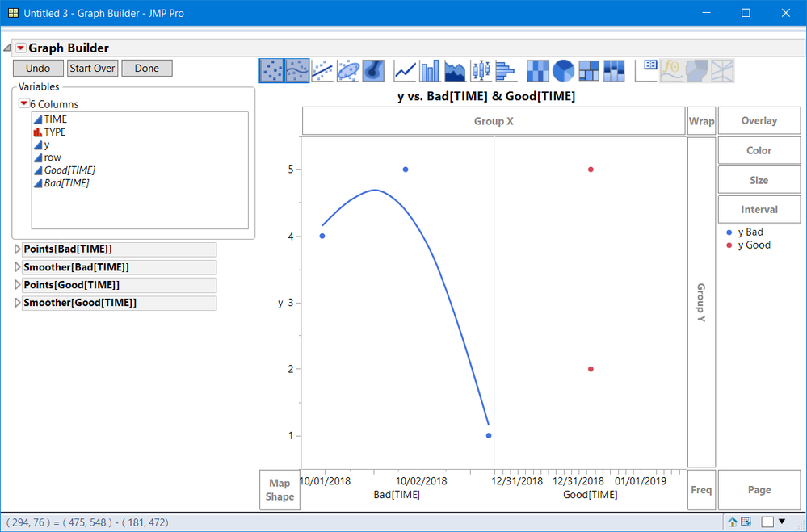Click the 01/01/2019 axis tick label

click(641, 481)
